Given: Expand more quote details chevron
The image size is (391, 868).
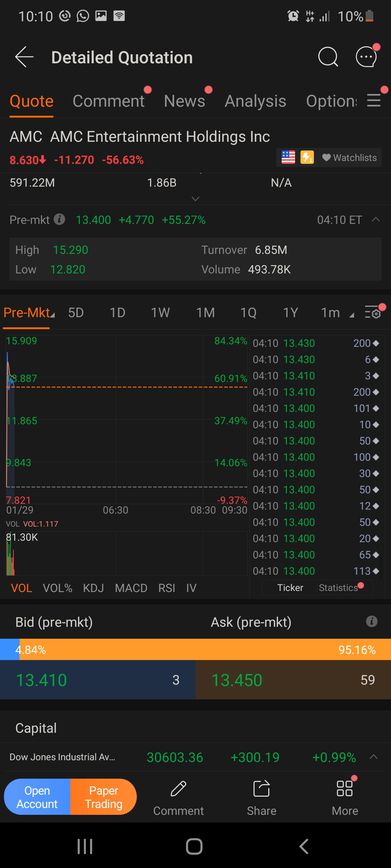Looking at the screenshot, I should [195, 199].
